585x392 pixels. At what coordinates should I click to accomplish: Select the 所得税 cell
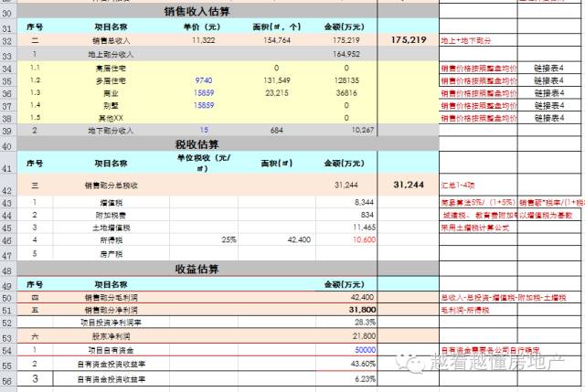pos(111,240)
